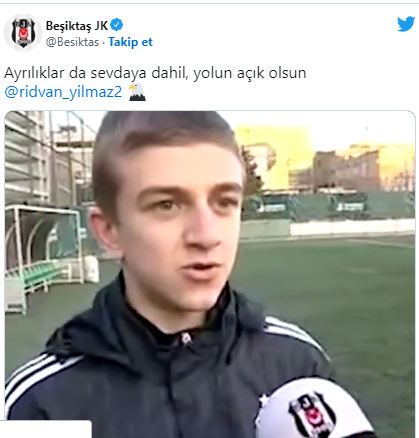Click the white overlay box at video corner
419x438 pixels.
pos(46,429)
